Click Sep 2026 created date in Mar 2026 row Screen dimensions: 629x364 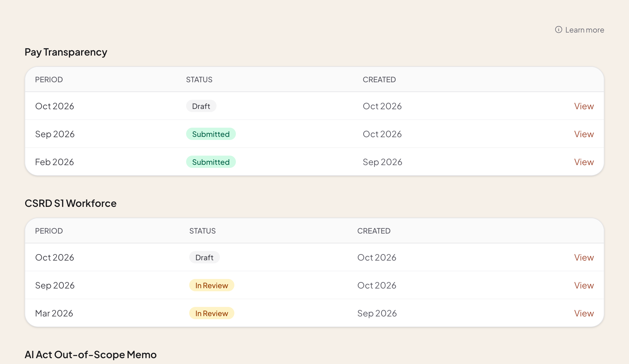pyautogui.click(x=377, y=313)
